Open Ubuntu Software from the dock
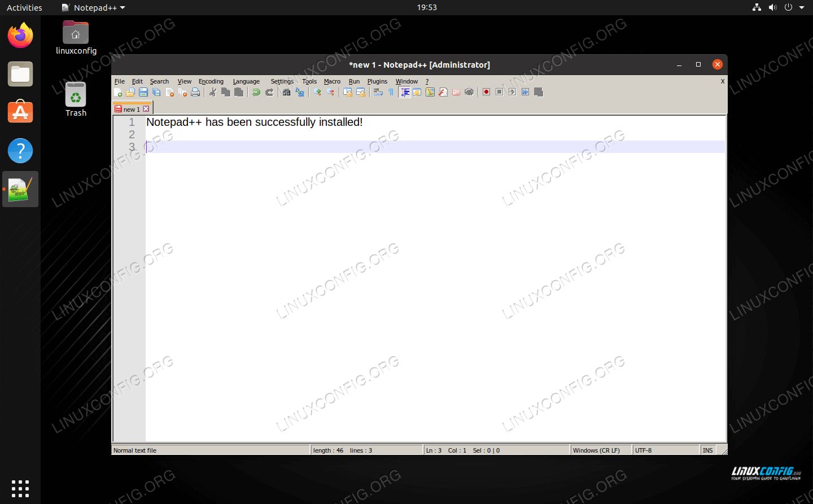 tap(20, 112)
